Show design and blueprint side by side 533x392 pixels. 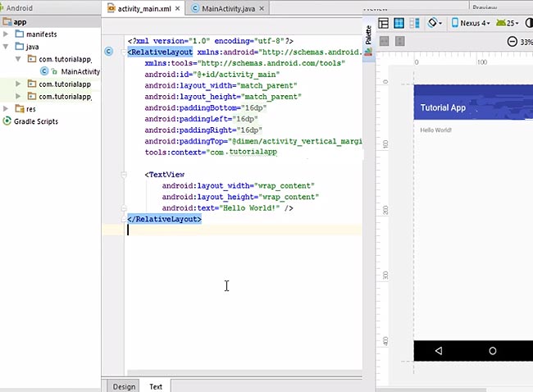(415, 23)
